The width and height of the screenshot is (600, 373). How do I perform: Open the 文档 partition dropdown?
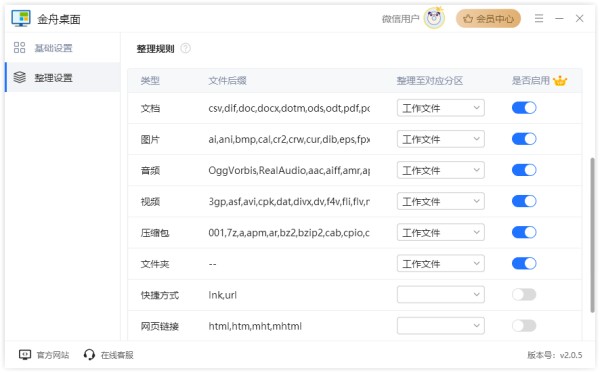coord(440,108)
